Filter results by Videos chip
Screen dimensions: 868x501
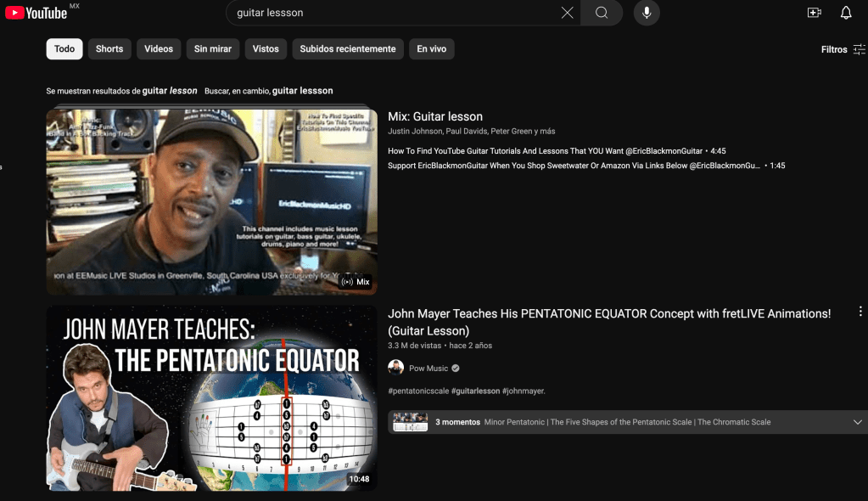pyautogui.click(x=159, y=49)
